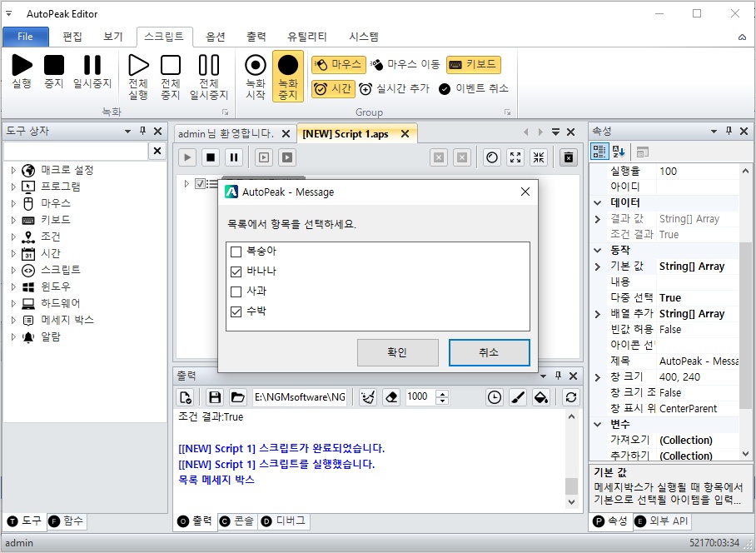Click script toolbar stop icon
The image size is (756, 553).
(211, 157)
